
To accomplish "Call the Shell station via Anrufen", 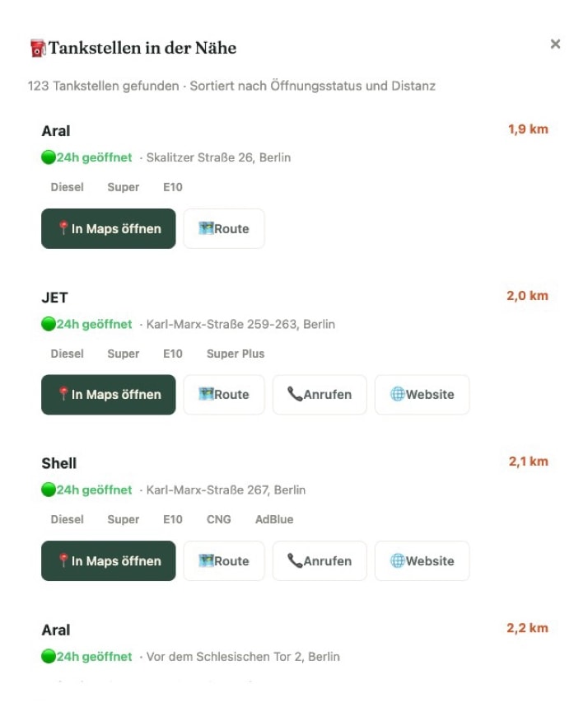I will click(319, 561).
